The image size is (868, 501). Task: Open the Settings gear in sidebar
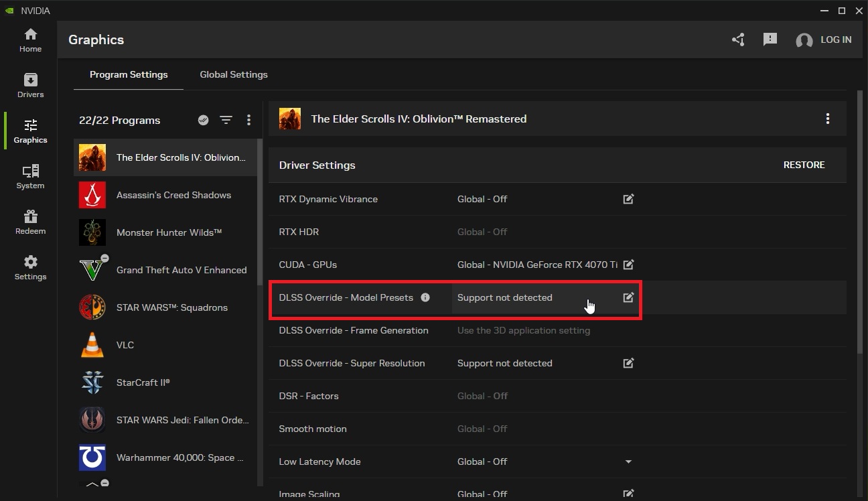(30, 268)
